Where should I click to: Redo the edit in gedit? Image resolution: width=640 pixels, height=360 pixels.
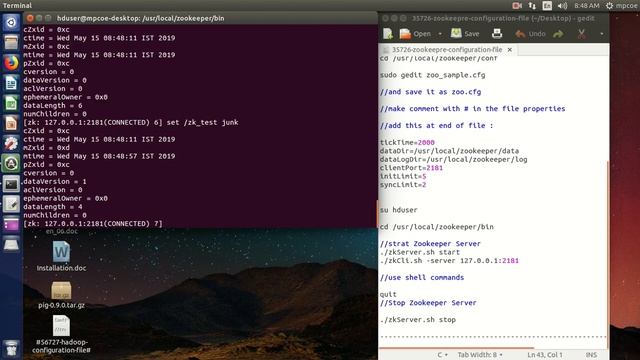558,34
